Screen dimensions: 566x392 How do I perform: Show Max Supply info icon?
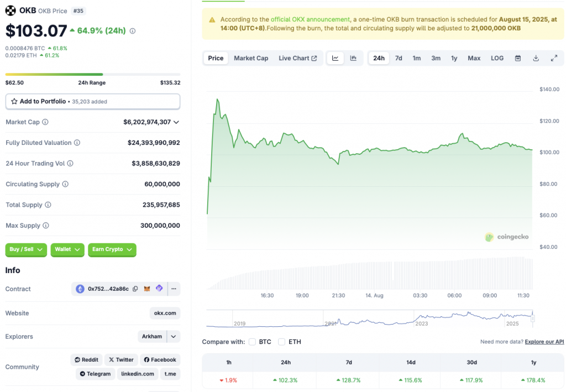pyautogui.click(x=45, y=225)
